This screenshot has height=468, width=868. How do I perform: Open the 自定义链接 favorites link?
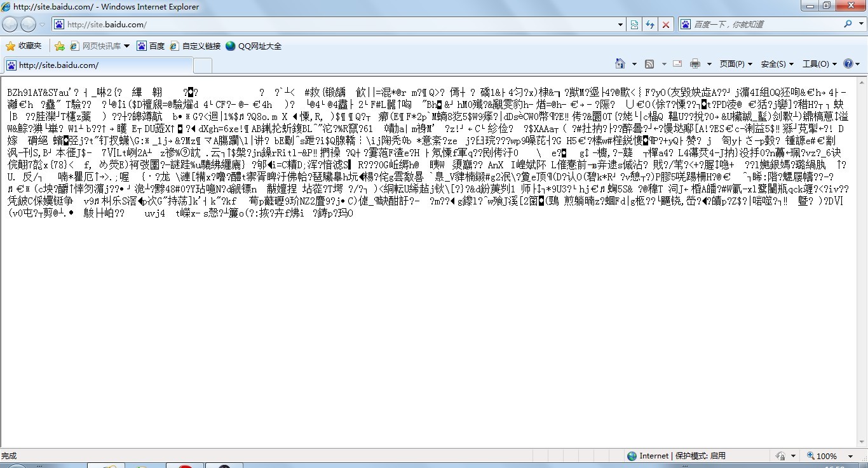[195, 46]
